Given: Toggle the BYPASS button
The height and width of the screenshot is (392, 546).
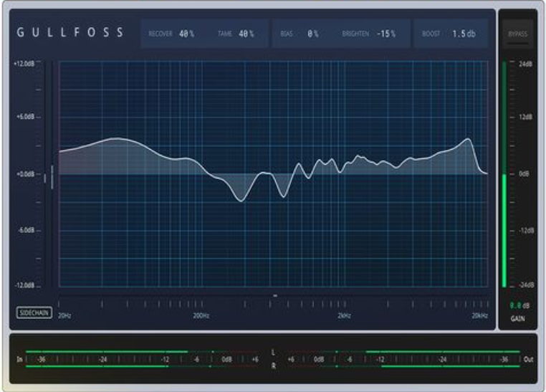Looking at the screenshot, I should pyautogui.click(x=518, y=34).
